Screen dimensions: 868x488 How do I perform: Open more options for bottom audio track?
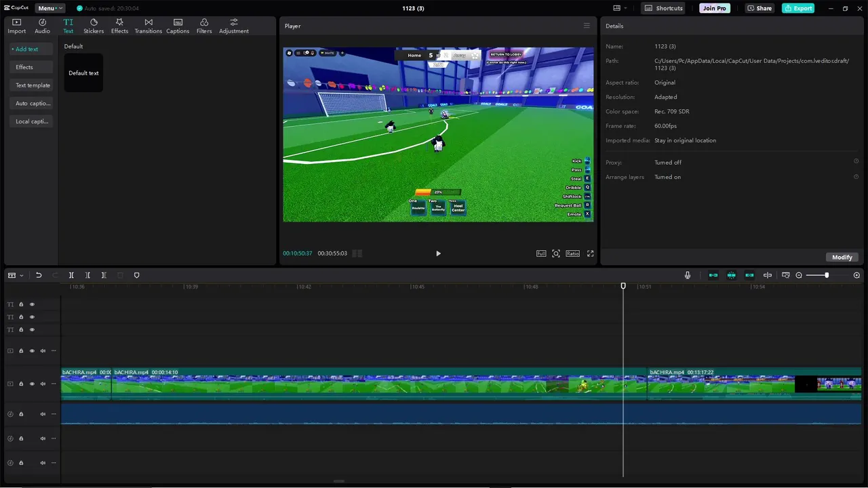(x=54, y=463)
